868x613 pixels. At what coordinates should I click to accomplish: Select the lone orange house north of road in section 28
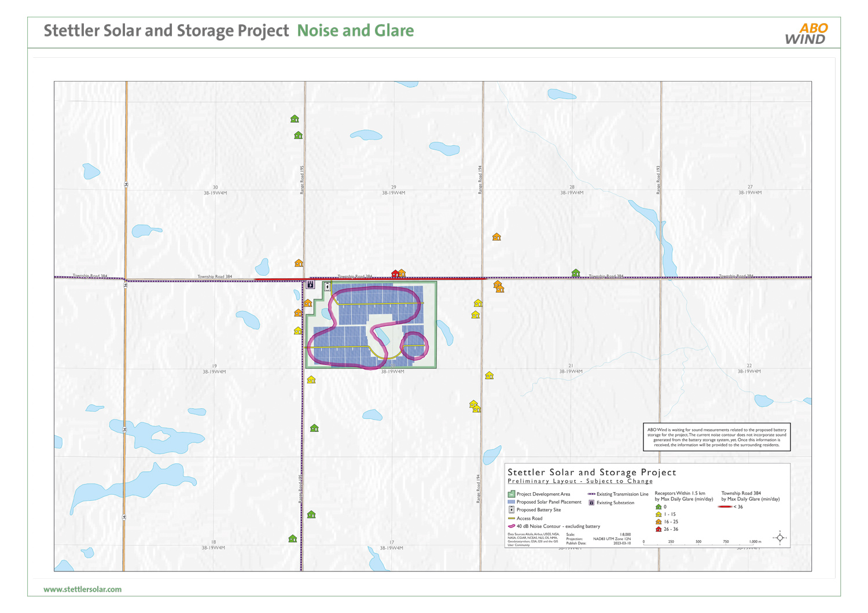pos(496,237)
